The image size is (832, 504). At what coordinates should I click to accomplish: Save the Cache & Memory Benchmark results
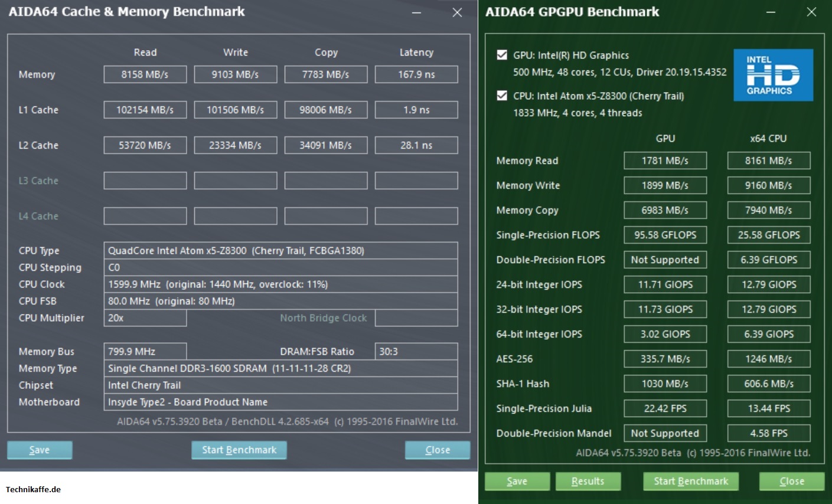point(40,450)
